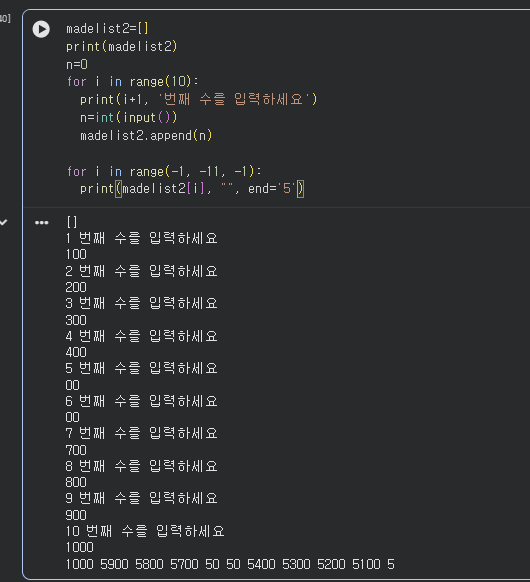Click the end='5' argument in print
Screen dimensions: 530x582
tap(271, 189)
